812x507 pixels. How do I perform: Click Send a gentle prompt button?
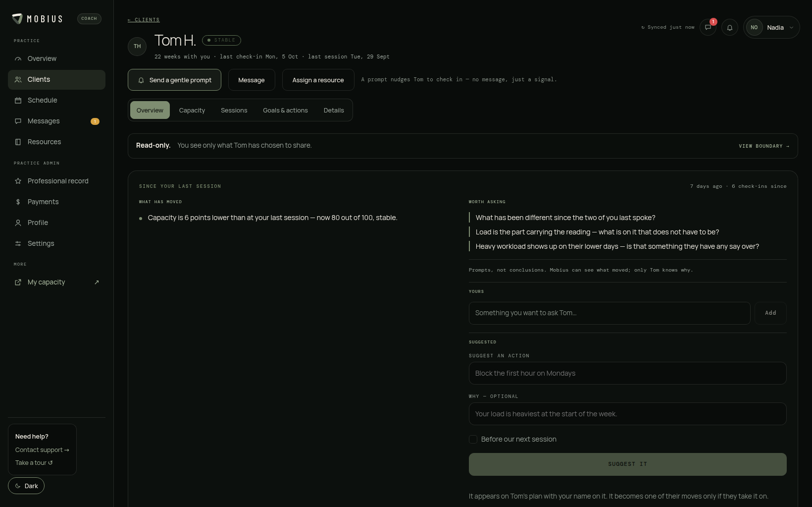[174, 80]
